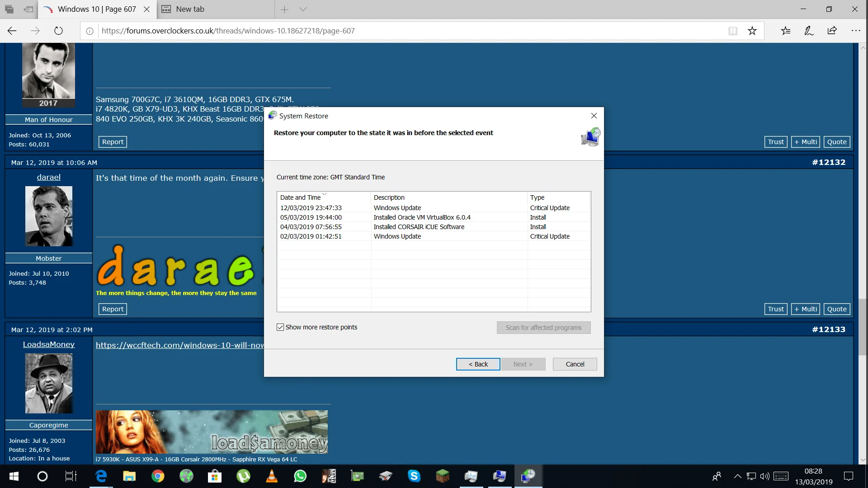Image resolution: width=868 pixels, height=488 pixels.
Task: Click Report on darael's post
Action: point(113,309)
